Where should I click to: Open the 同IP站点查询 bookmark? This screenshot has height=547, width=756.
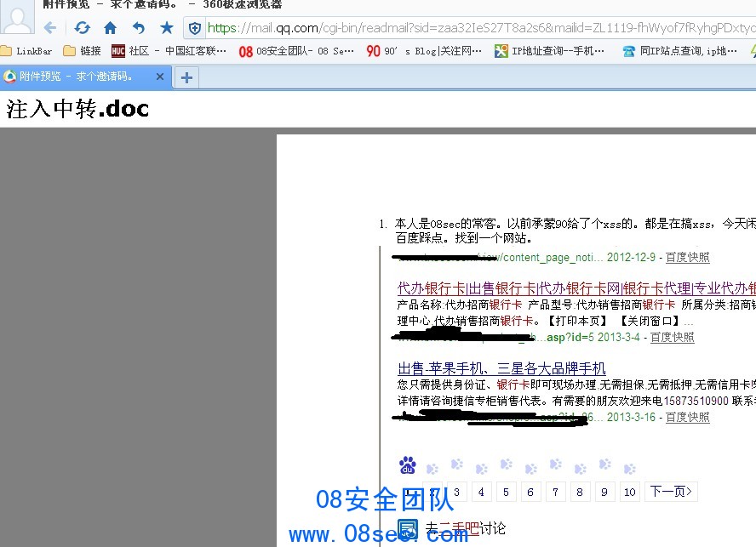click(x=680, y=50)
